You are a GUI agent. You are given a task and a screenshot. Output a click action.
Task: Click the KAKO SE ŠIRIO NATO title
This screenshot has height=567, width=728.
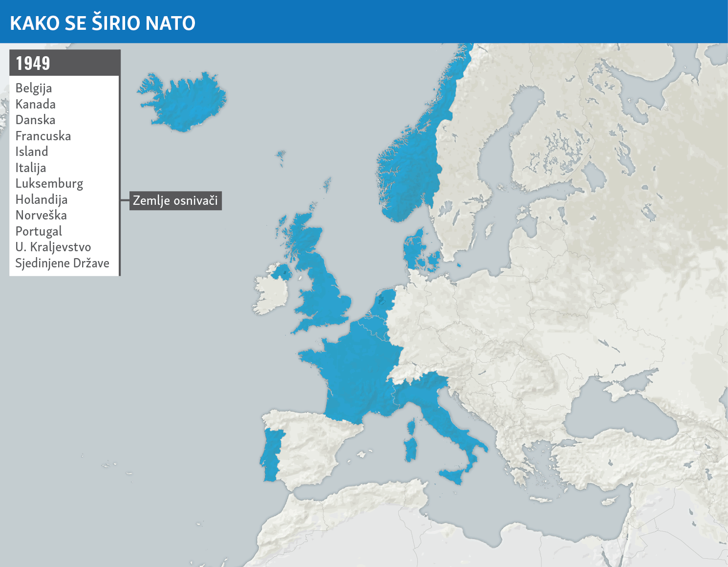point(103,23)
